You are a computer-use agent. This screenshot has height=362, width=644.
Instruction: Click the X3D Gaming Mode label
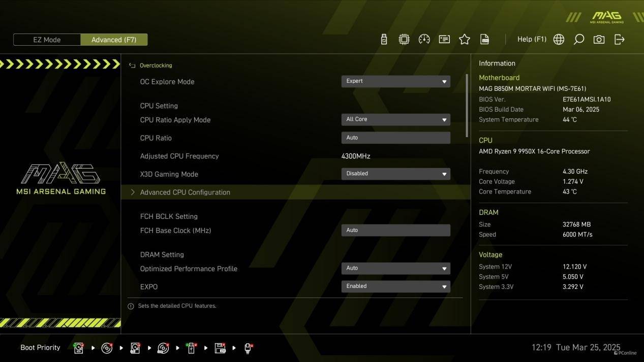coord(169,174)
